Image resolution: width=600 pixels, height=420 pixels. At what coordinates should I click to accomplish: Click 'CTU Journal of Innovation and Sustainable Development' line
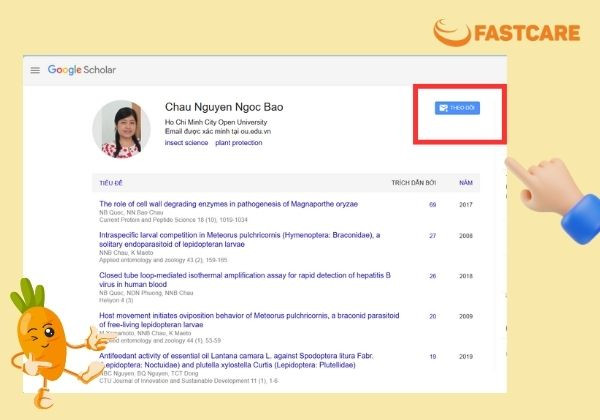pos(189,381)
